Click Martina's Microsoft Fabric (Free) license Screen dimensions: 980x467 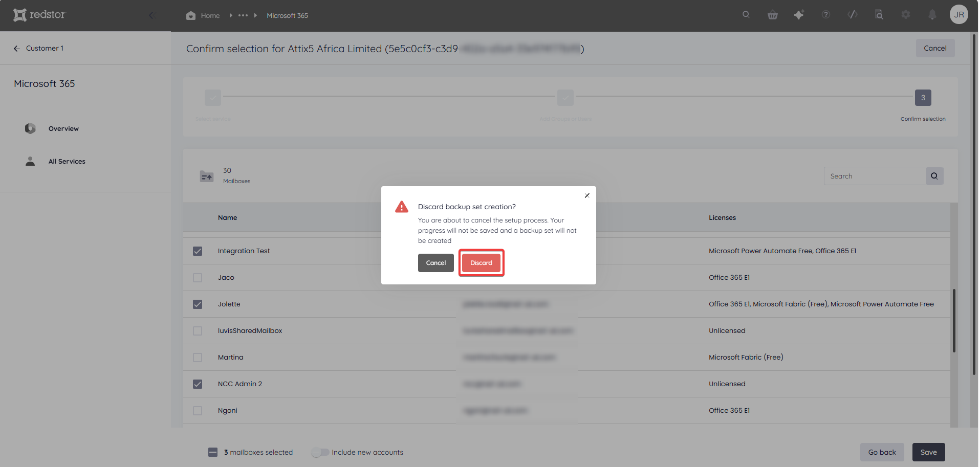pyautogui.click(x=746, y=358)
